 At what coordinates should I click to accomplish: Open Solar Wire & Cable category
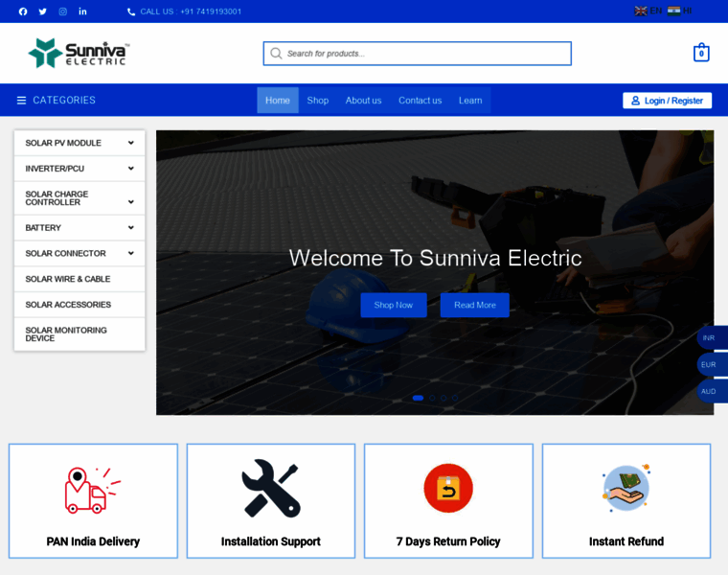80,279
